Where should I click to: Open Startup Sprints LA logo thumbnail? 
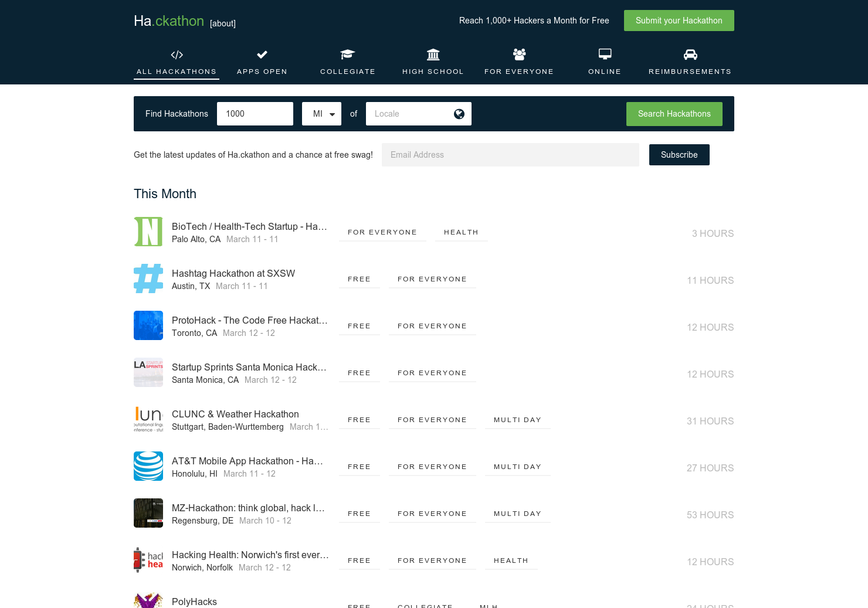coord(148,372)
